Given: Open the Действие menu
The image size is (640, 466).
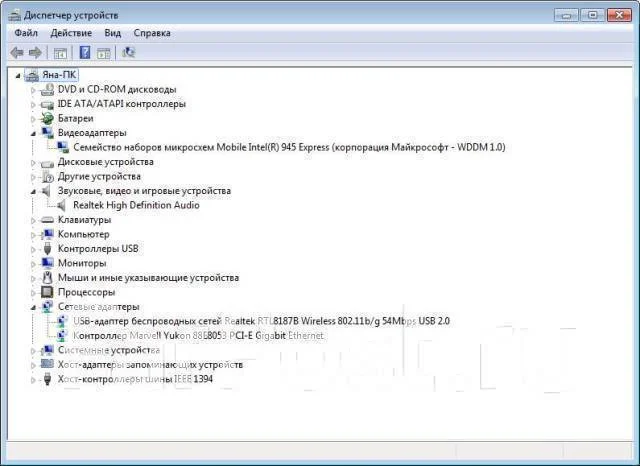Looking at the screenshot, I should click(x=71, y=33).
